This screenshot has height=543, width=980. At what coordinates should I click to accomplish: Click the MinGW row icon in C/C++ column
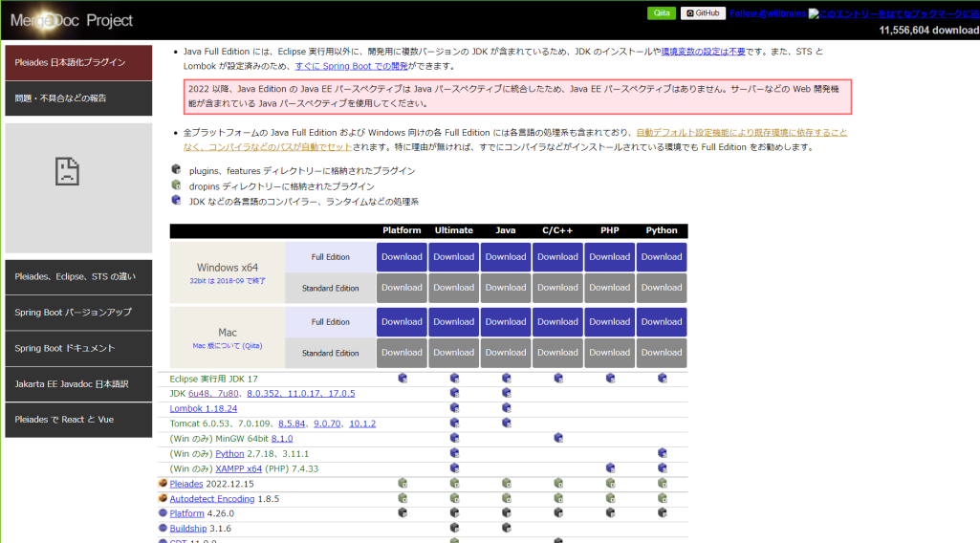click(557, 438)
